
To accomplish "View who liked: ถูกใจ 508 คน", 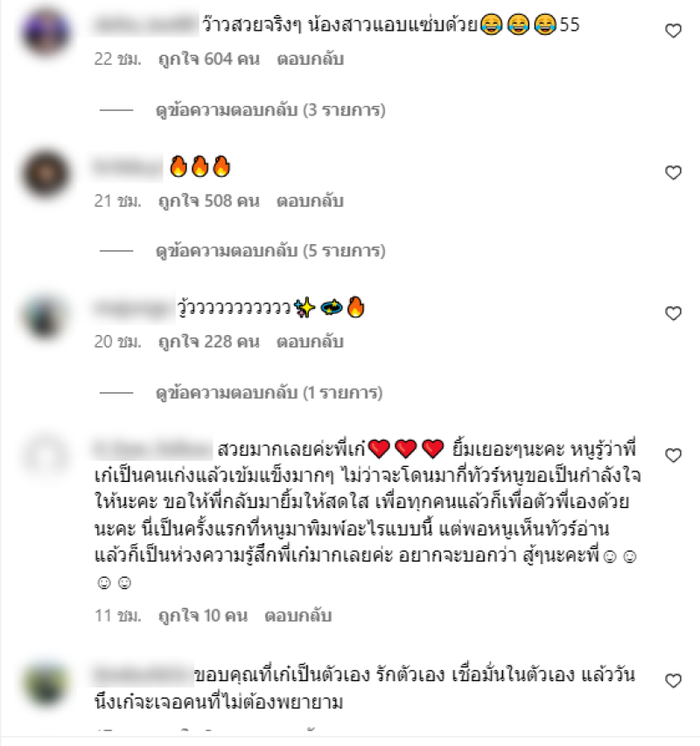I will pos(209,201).
